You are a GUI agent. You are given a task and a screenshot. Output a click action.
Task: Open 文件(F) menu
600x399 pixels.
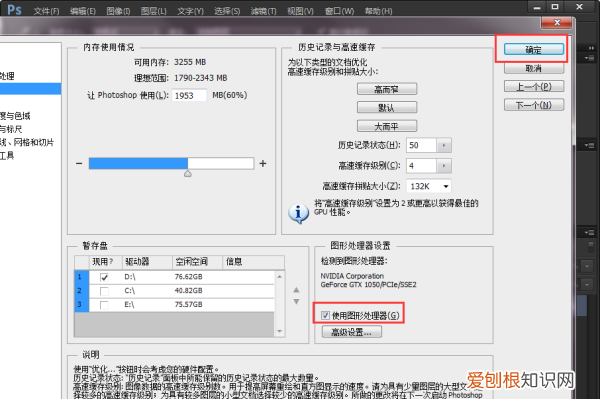click(x=46, y=11)
